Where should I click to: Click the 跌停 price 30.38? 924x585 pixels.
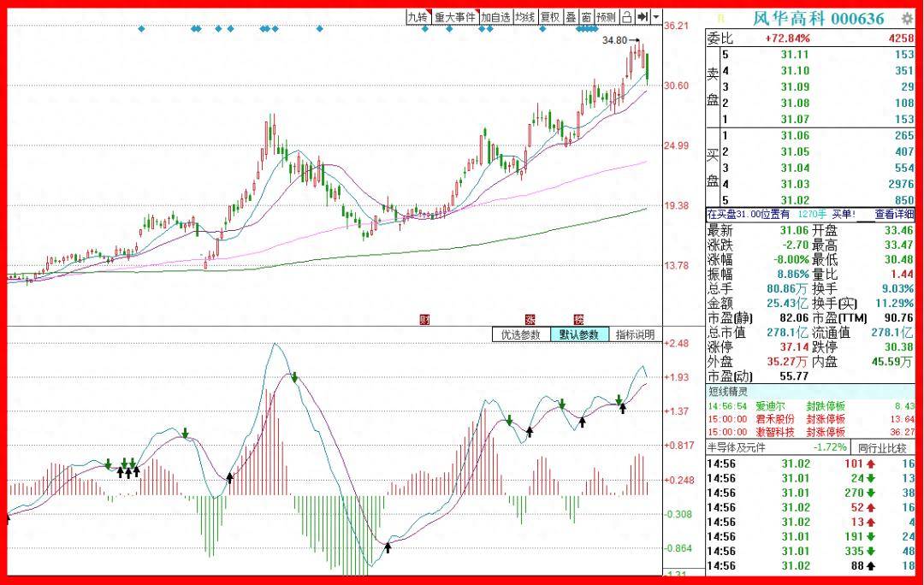click(898, 347)
